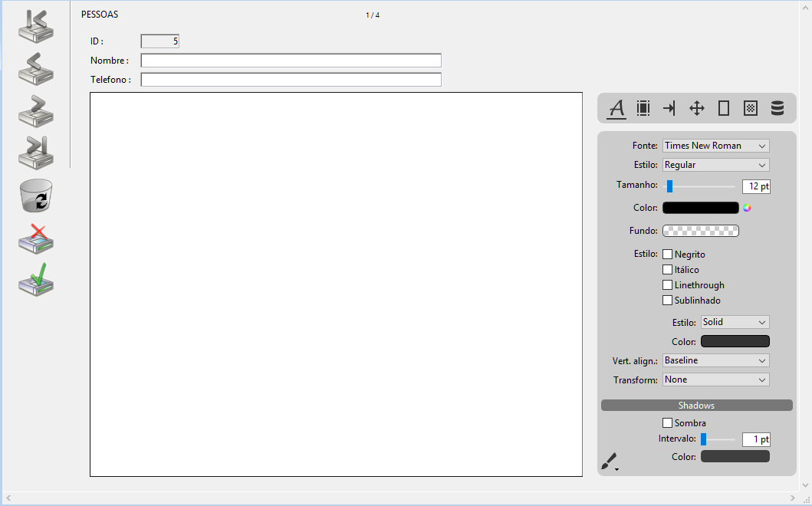812x506 pixels.
Task: Click the trash bin refresh icon
Action: click(35, 195)
